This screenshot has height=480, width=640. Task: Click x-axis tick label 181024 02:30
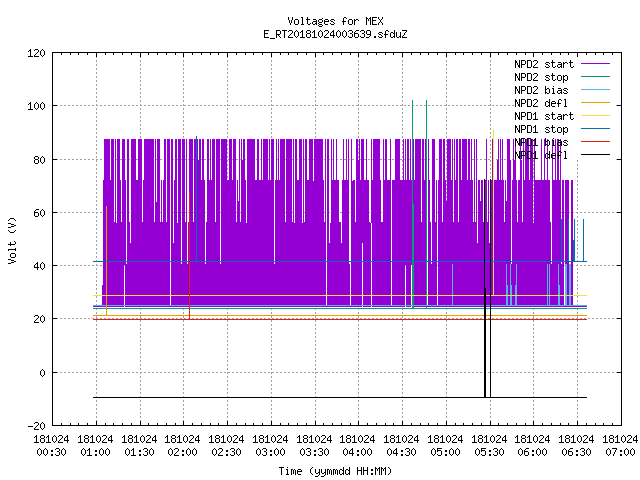point(227,446)
